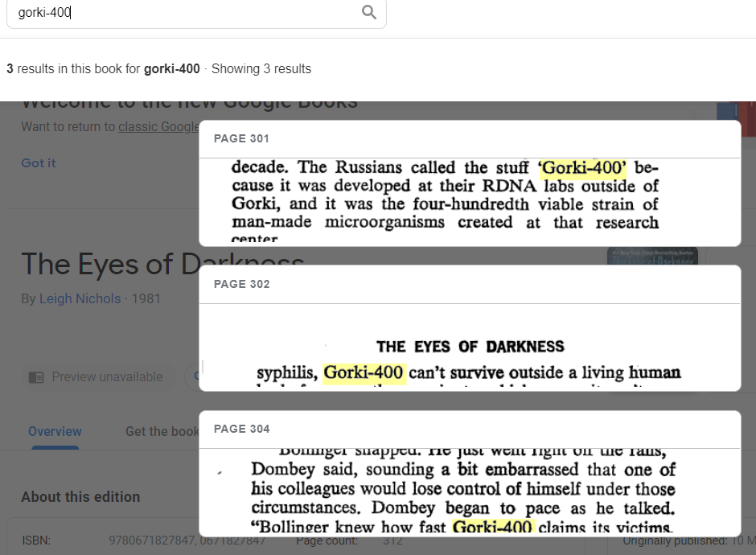756x555 pixels.
Task: Click '3 results in this book' text
Action: (73, 69)
